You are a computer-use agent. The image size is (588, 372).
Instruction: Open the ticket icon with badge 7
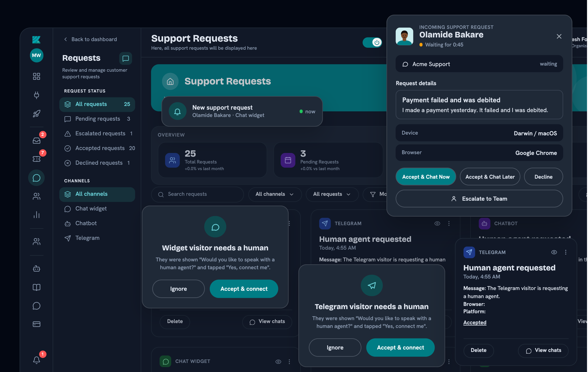point(36,159)
